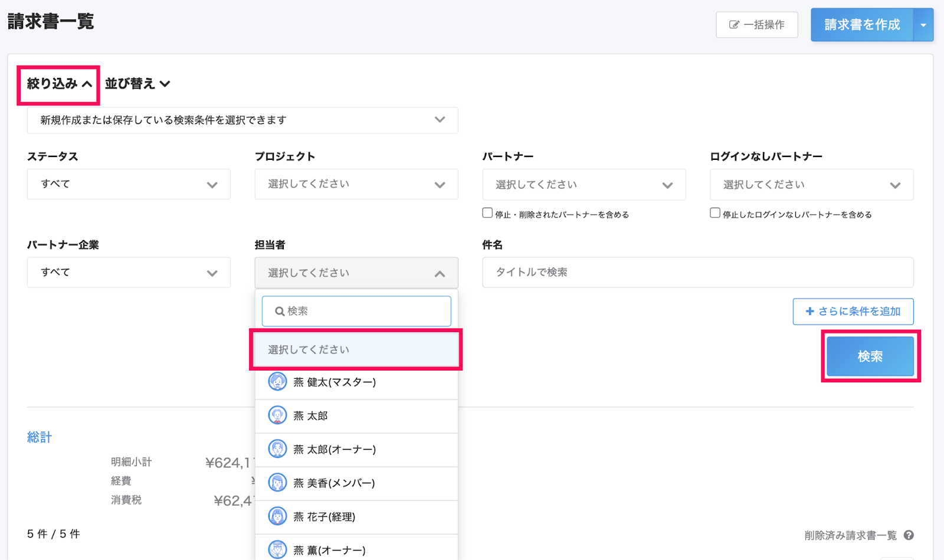Click the 5 件 / 5 件 count

point(53,534)
